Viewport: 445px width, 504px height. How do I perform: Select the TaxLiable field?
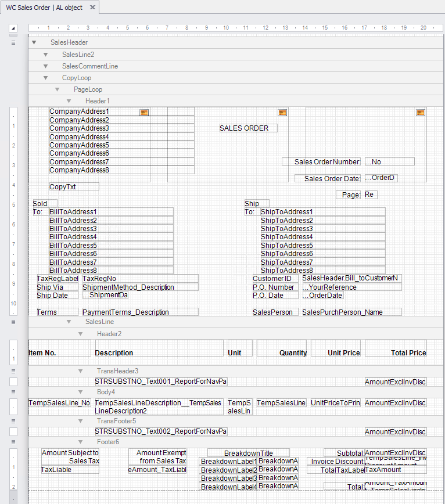(x=70, y=470)
